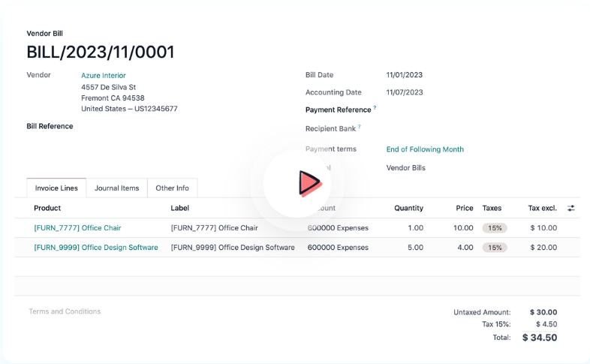Click the Terms and Conditions field
This screenshot has width=590, height=364.
pos(65,311)
